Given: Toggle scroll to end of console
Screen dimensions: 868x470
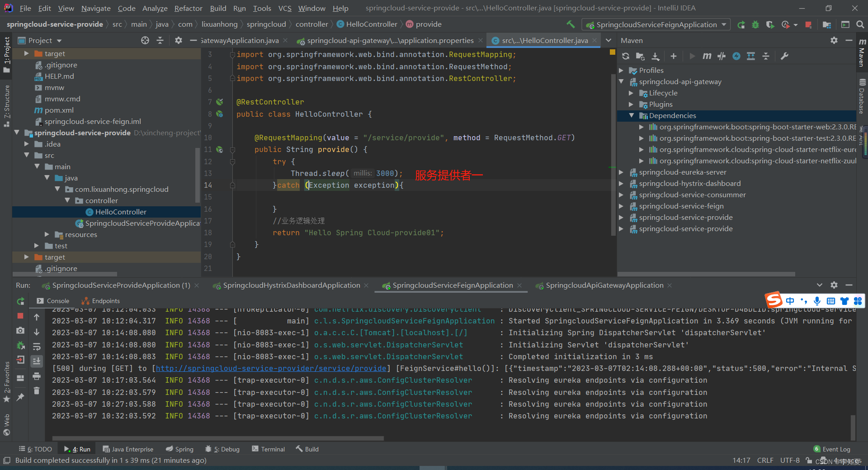Looking at the screenshot, I should point(37,361).
